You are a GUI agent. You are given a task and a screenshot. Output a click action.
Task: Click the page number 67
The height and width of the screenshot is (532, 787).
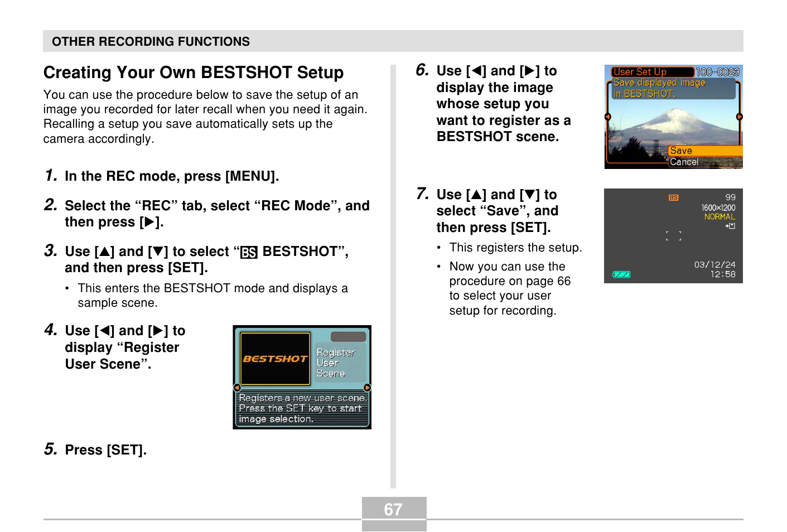click(x=393, y=510)
